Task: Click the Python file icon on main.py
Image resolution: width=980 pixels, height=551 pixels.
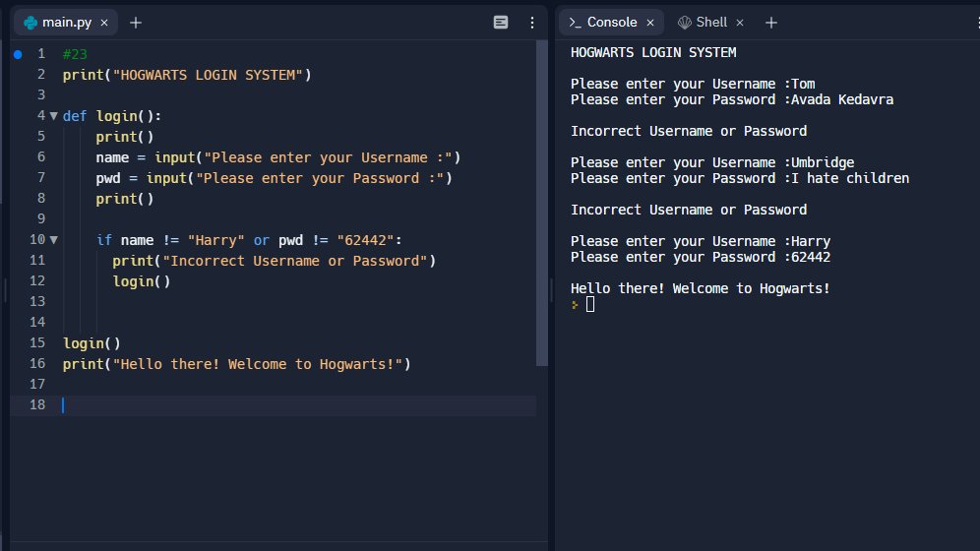Action: click(x=30, y=23)
